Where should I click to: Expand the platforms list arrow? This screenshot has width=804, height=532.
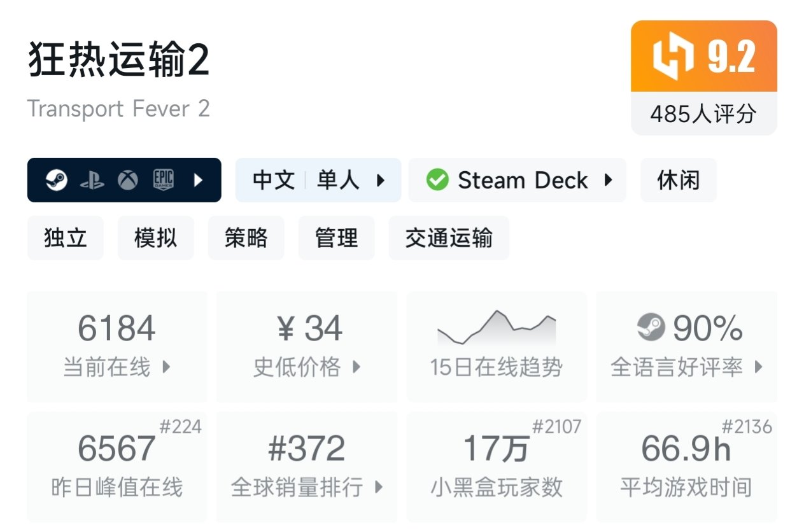(198, 181)
